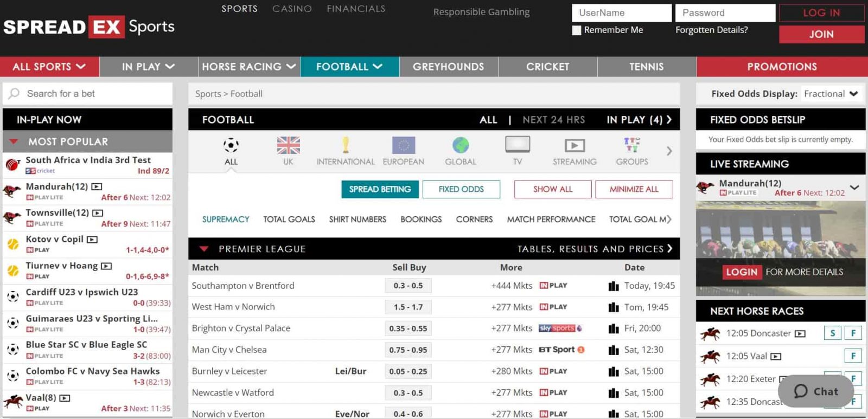Click the UK flag football filter icon
This screenshot has height=419, width=868.
pos(288,145)
